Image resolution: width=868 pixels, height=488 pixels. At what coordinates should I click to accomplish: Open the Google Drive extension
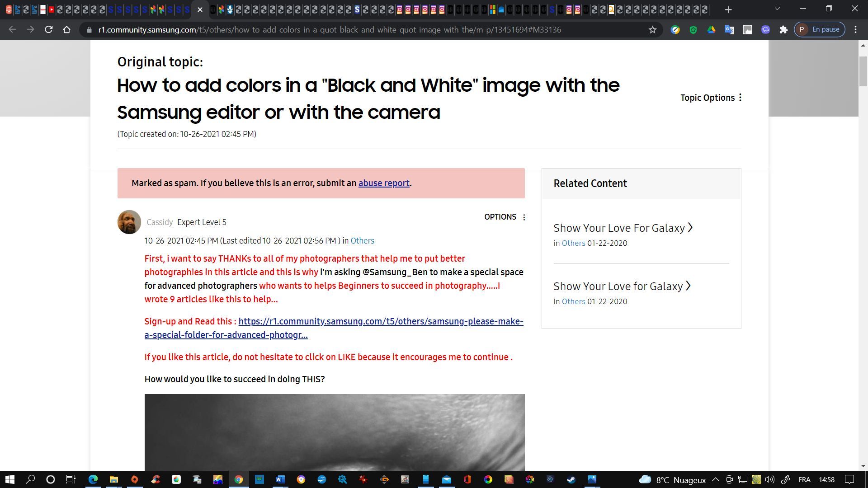click(712, 29)
